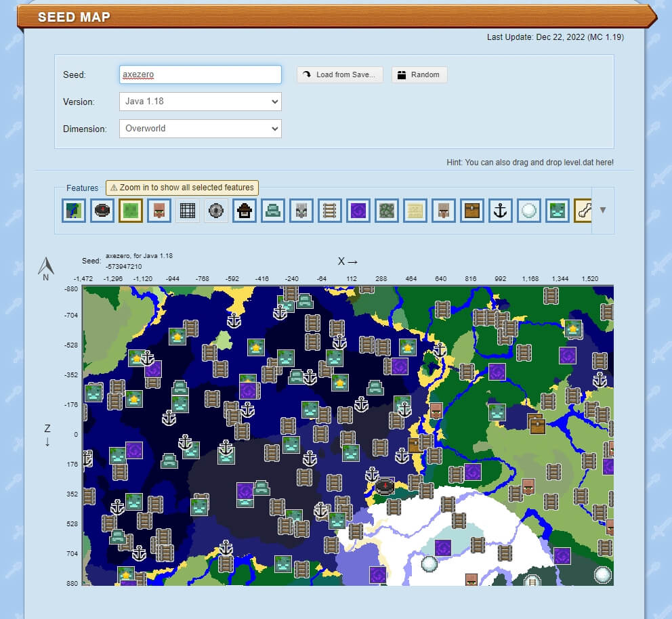
Task: Click the mossy Jungle Temple feature icon
Action: coord(386,211)
